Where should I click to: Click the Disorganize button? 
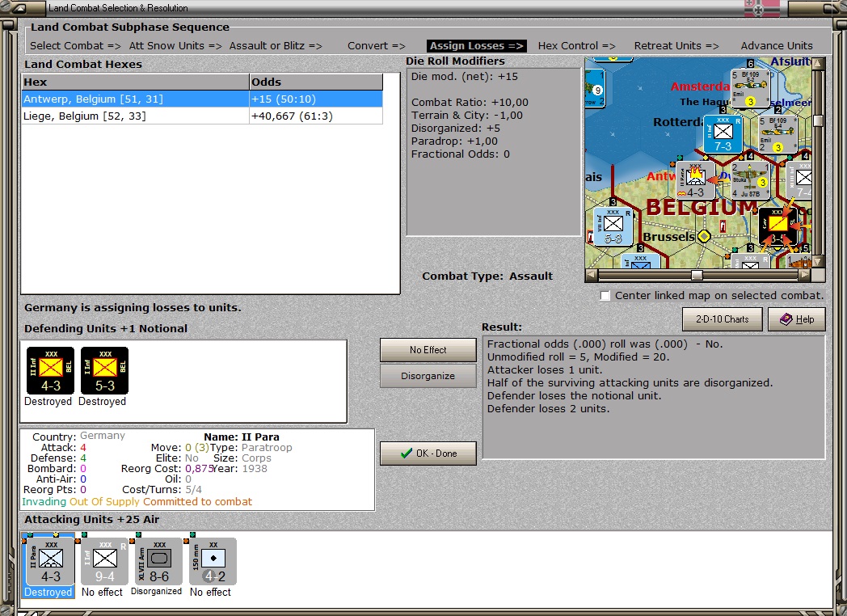428,376
